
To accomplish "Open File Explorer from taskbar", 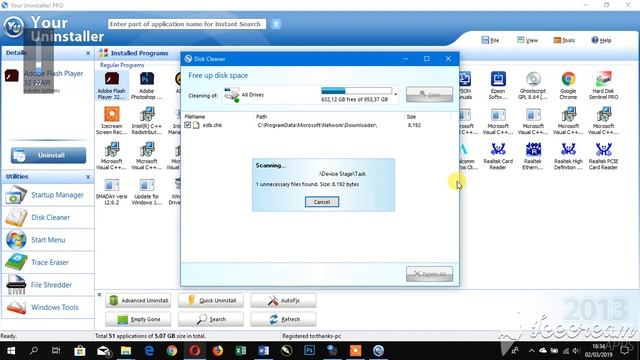I will tap(126, 351).
